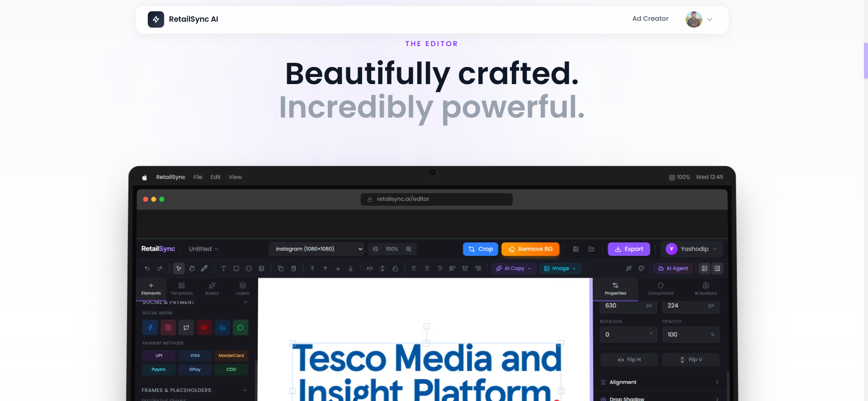This screenshot has width=868, height=401.
Task: Click the align objects right icon
Action: 478,269
